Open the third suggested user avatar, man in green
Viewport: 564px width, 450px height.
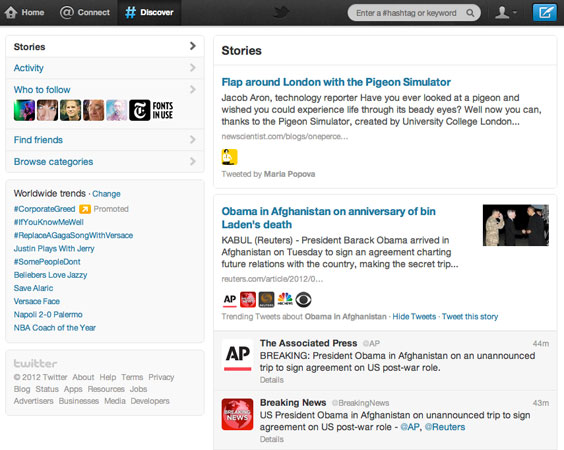point(70,110)
